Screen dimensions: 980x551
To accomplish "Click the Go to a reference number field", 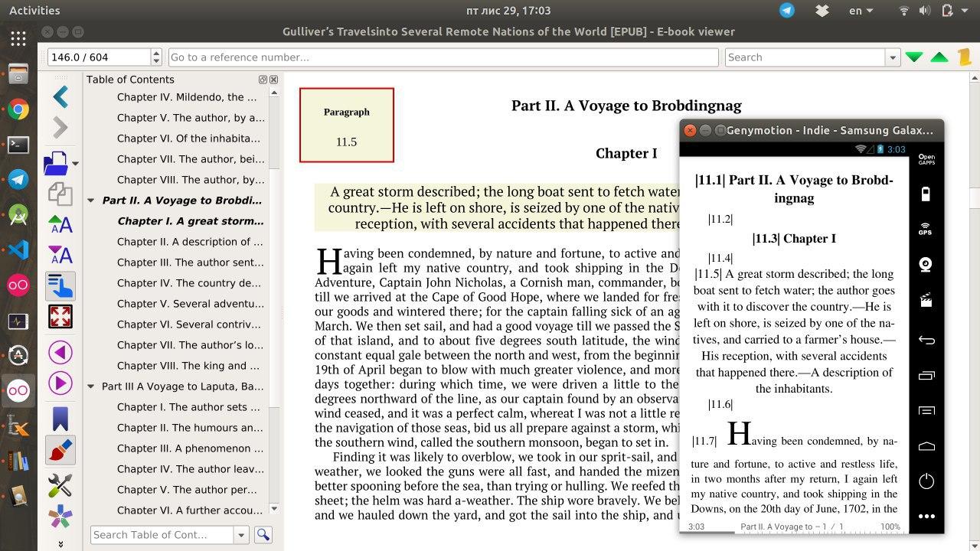I will tap(443, 57).
